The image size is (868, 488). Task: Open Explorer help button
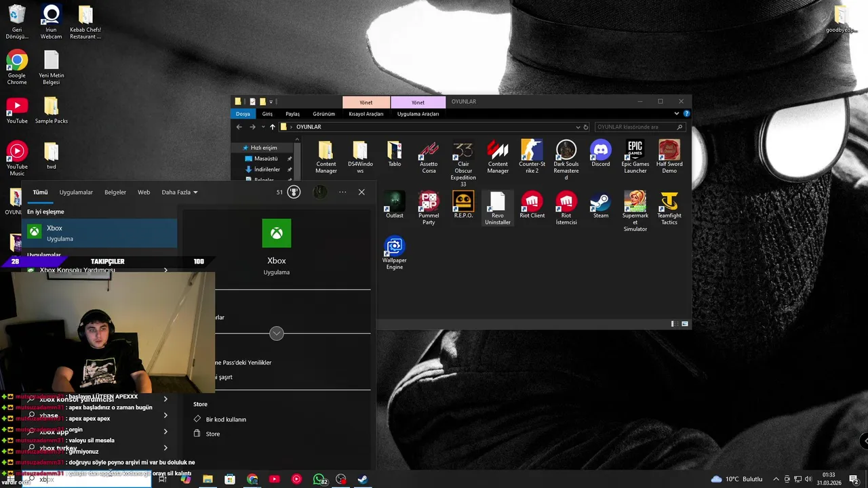(686, 114)
